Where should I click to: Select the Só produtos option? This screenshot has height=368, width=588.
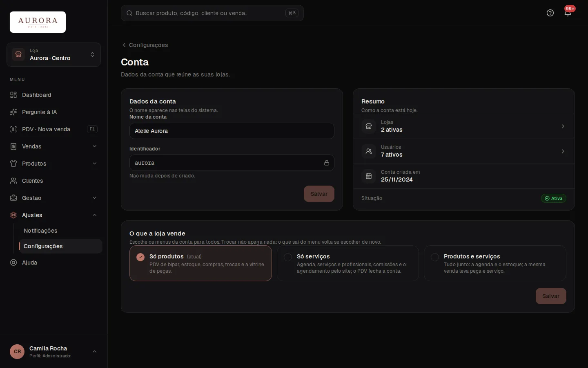[200, 263]
